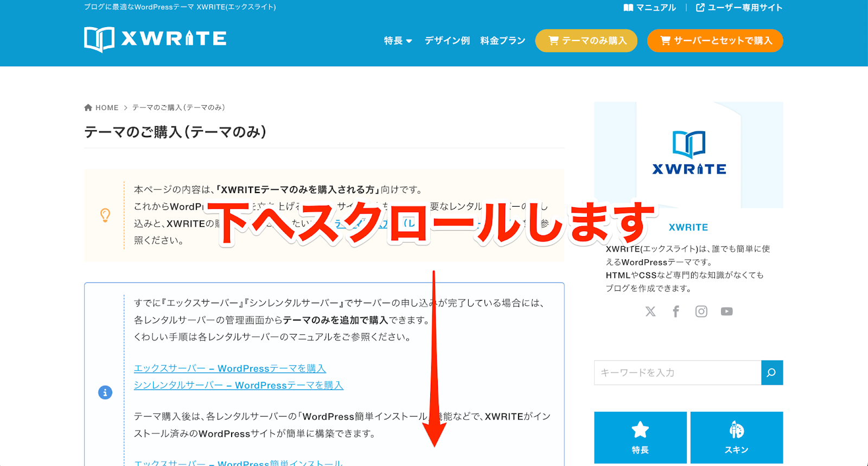Open ユーザー専用サイト external link
868x466 pixels.
tap(739, 8)
